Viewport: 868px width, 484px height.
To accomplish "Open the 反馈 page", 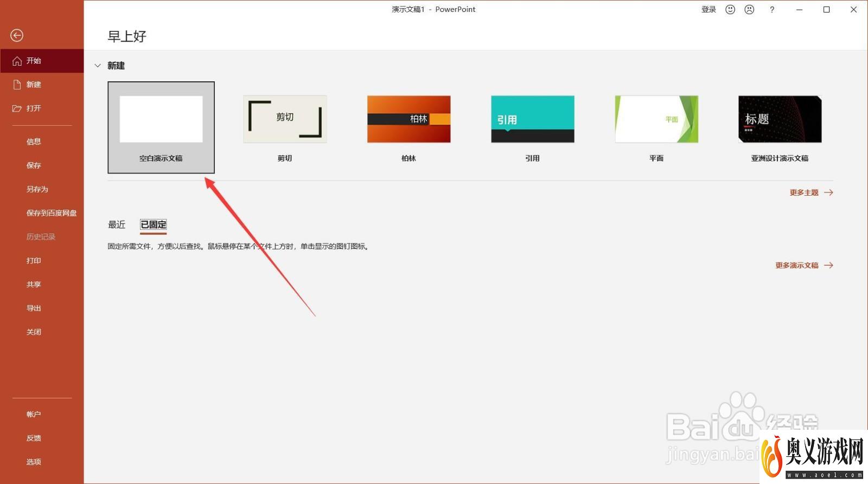I will tap(34, 438).
